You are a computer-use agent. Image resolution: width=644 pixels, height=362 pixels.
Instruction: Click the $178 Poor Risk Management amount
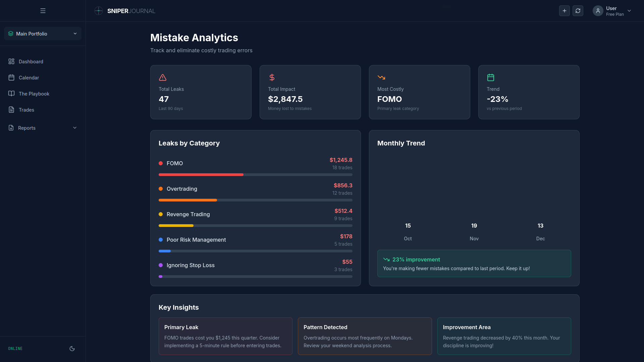346,236
